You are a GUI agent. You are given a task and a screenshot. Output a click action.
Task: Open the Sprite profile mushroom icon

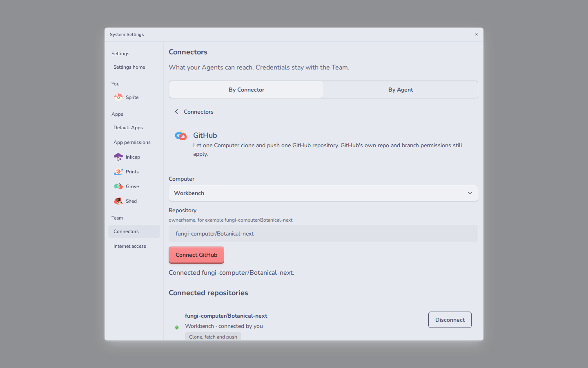pos(118,97)
